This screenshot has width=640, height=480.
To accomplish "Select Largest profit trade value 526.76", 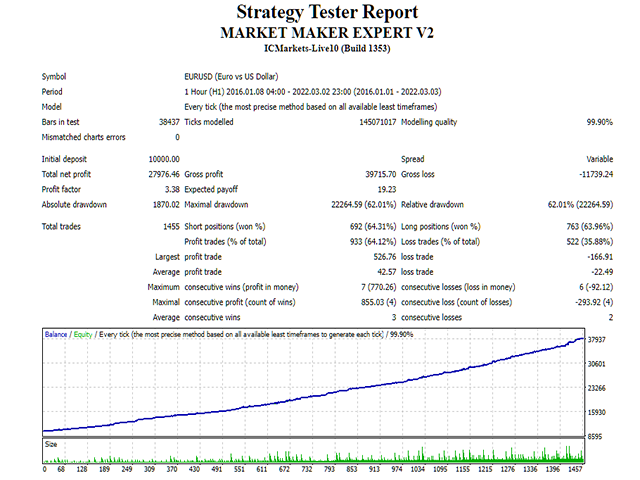I will point(385,257).
